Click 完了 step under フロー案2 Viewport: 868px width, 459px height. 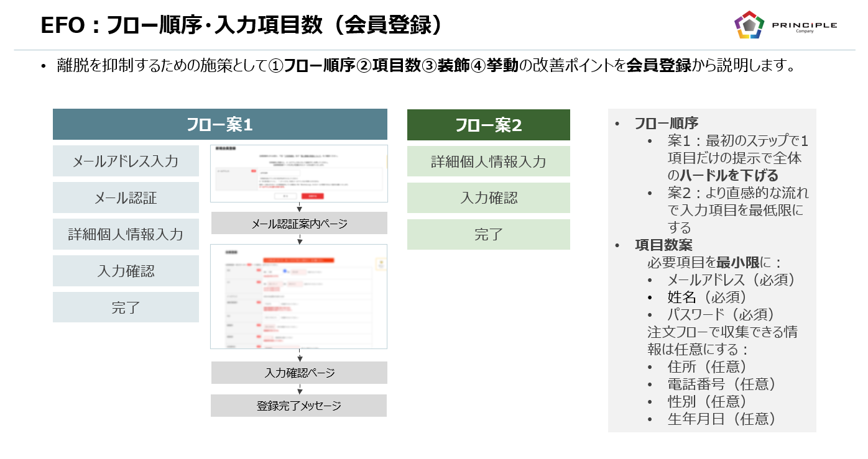(489, 234)
